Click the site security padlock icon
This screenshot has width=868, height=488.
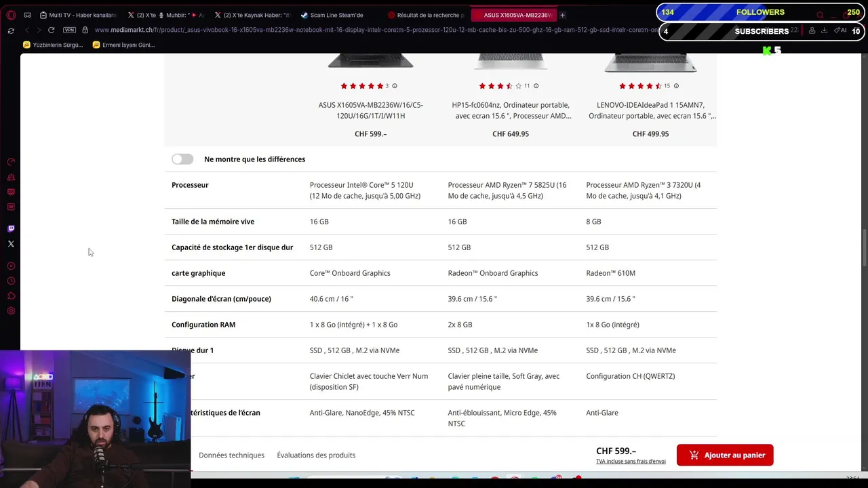coord(85,30)
